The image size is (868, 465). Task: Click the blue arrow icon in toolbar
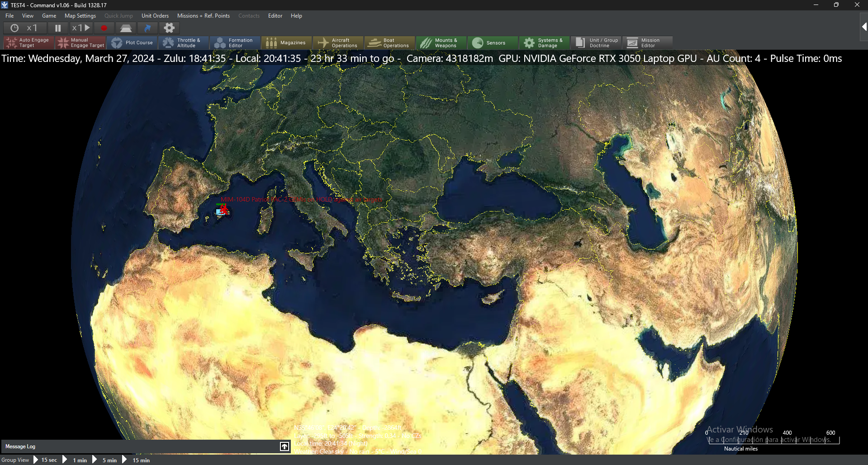(147, 28)
